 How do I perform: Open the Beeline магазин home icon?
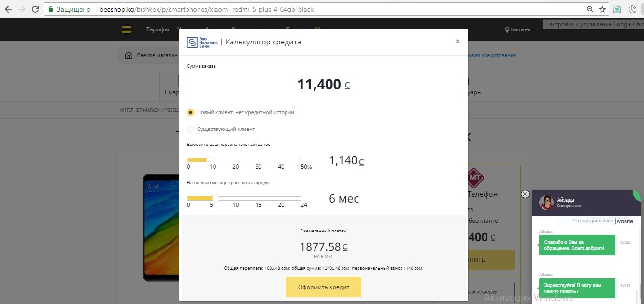[x=129, y=56]
